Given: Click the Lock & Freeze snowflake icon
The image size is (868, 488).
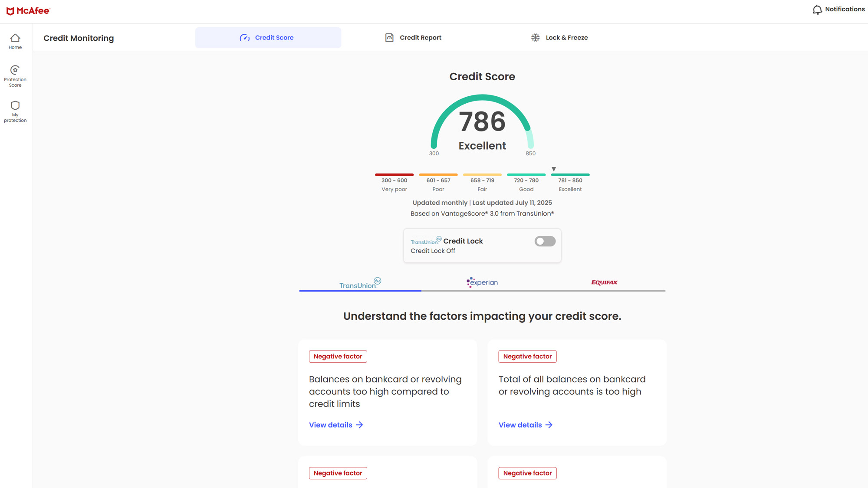Looking at the screenshot, I should click(536, 38).
